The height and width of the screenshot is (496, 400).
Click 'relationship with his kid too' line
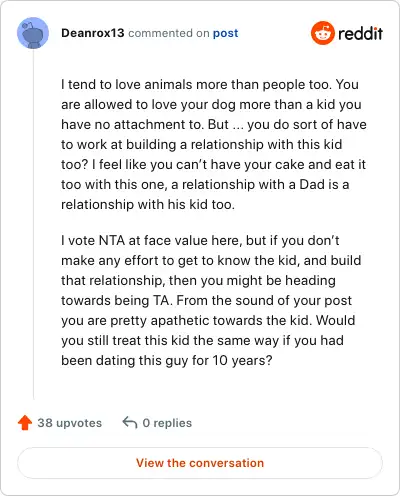point(148,204)
